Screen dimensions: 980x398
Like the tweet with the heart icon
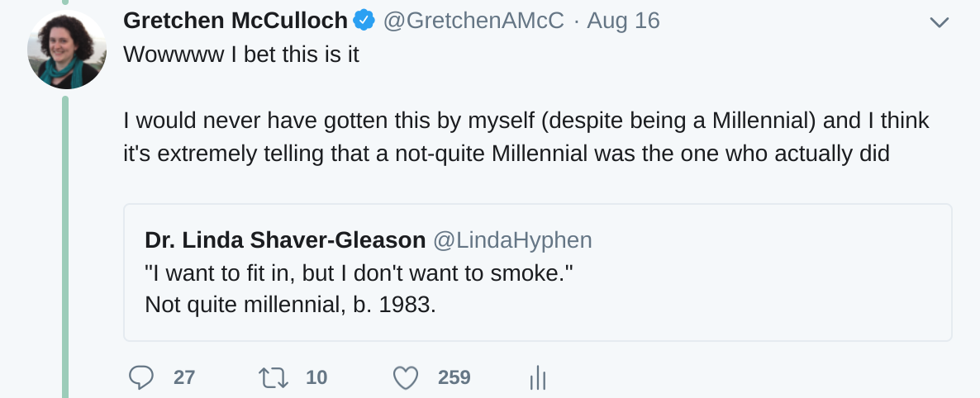tap(405, 378)
